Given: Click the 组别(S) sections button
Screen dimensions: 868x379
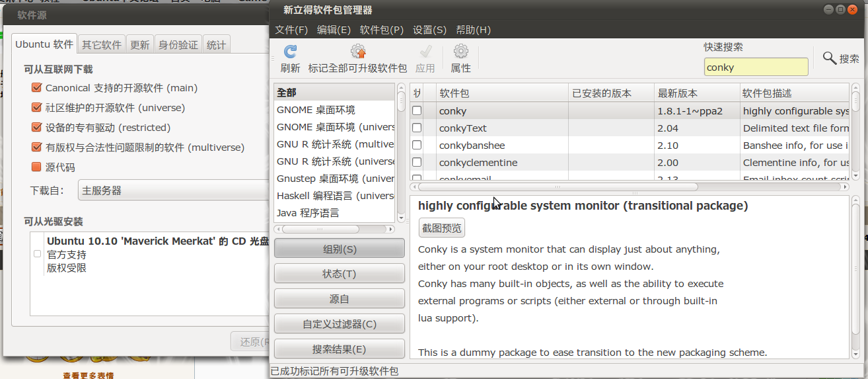Looking at the screenshot, I should [340, 249].
